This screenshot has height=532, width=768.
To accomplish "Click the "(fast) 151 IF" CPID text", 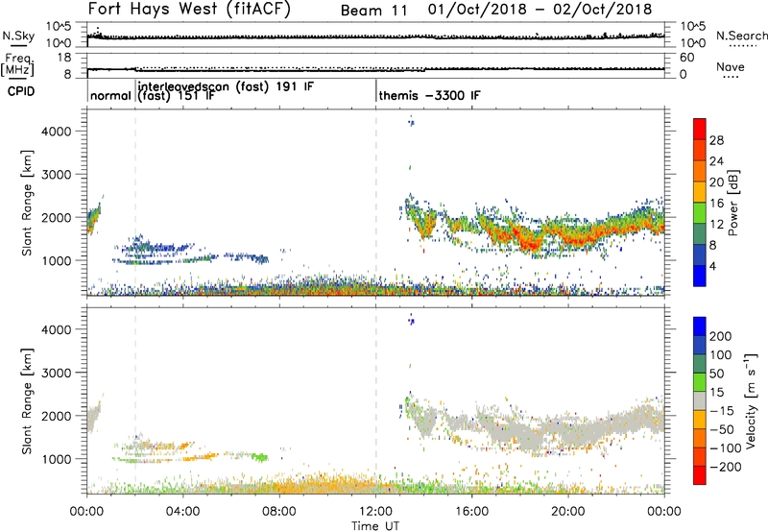I will (176, 96).
